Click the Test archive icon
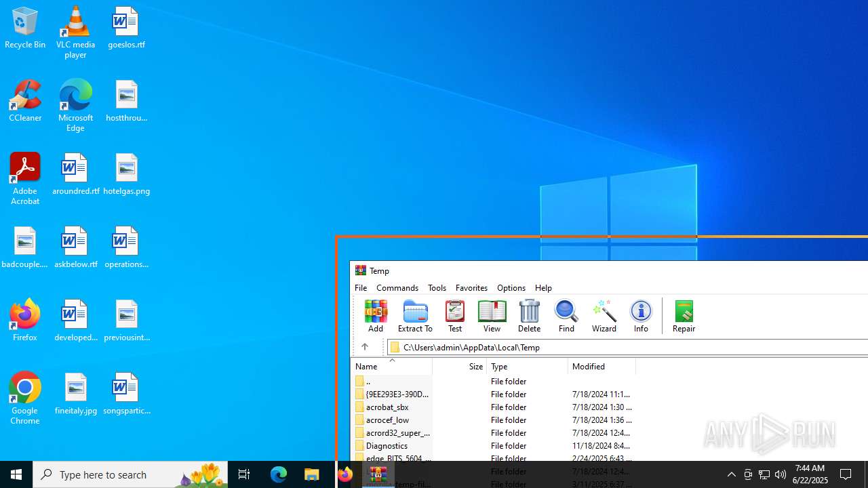Viewport: 868px width, 488px height. pyautogui.click(x=454, y=316)
